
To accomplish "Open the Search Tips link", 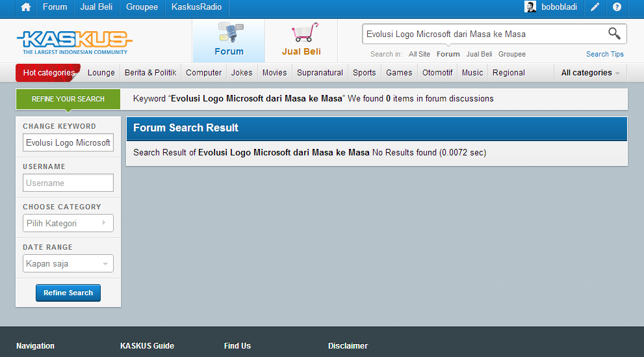I will [604, 54].
